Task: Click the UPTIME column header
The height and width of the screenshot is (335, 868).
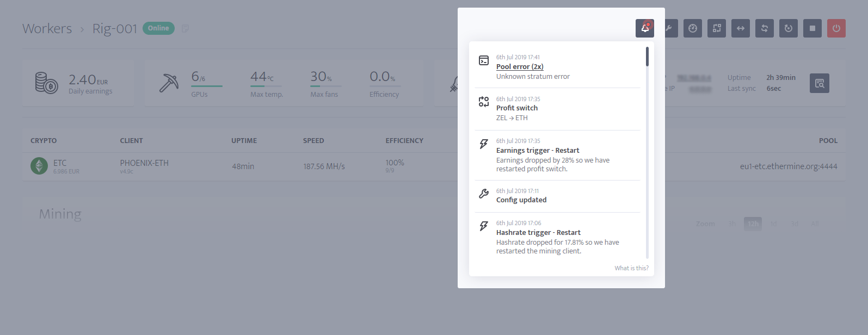Action: point(244,141)
